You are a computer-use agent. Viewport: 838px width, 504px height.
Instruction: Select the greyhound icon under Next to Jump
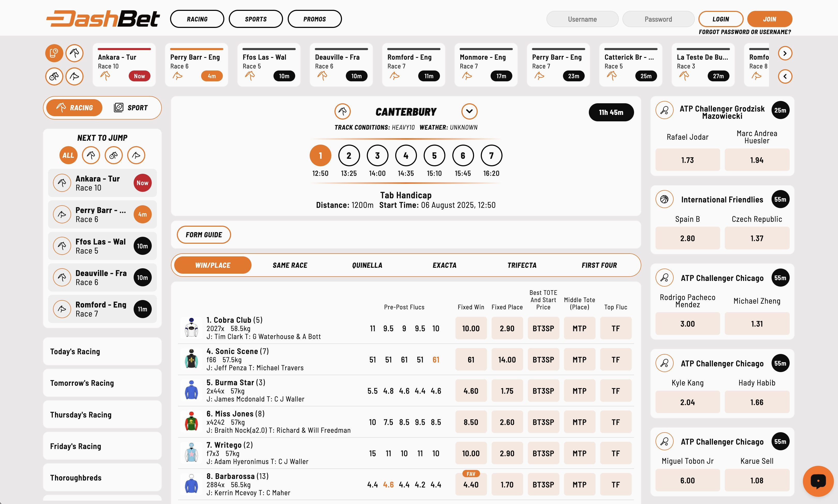pyautogui.click(x=136, y=155)
